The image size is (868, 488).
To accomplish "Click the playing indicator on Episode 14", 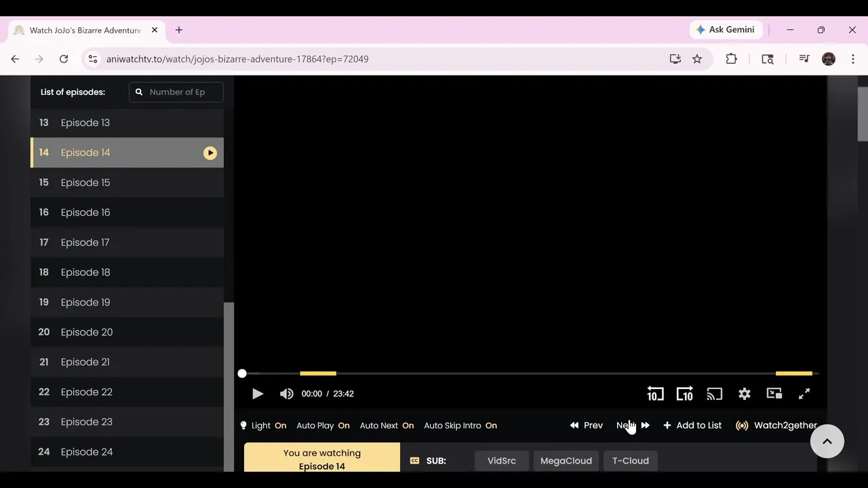I will 210,153.
